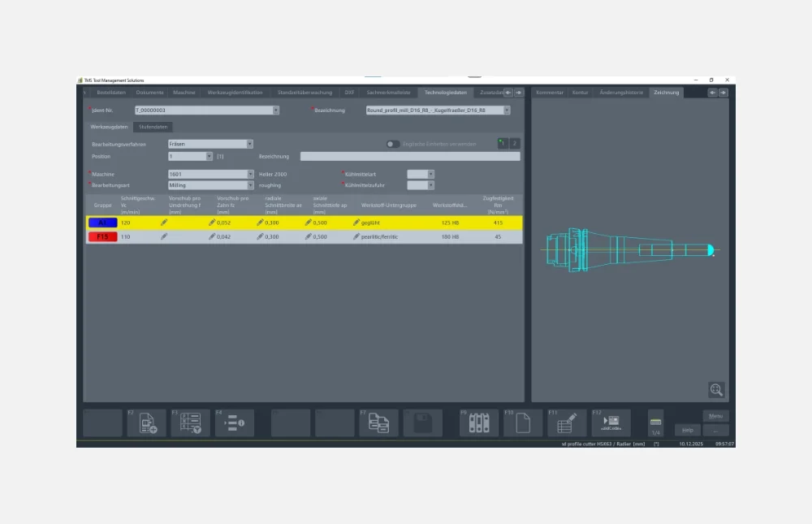The image size is (812, 524).
Task: Click pencil icon beside 0,052 in row A1
Action: coord(213,222)
